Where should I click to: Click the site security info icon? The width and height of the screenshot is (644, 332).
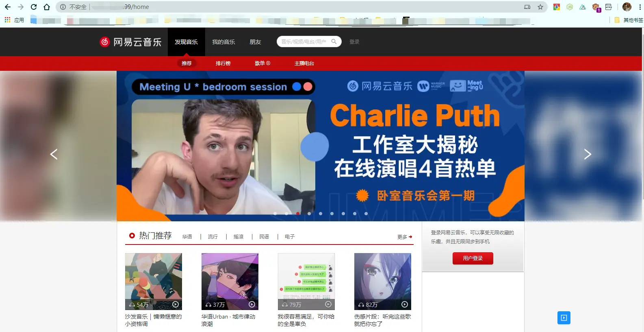coord(63,7)
